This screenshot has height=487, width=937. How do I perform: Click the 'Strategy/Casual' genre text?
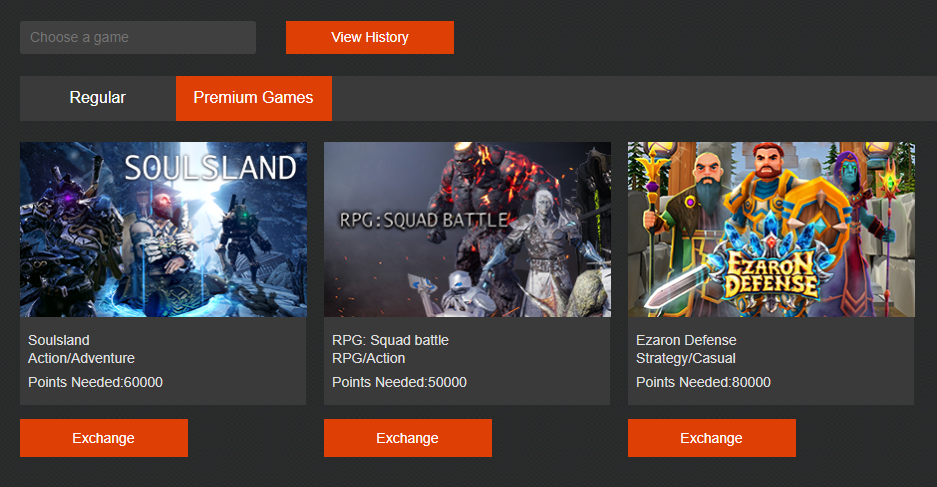685,358
